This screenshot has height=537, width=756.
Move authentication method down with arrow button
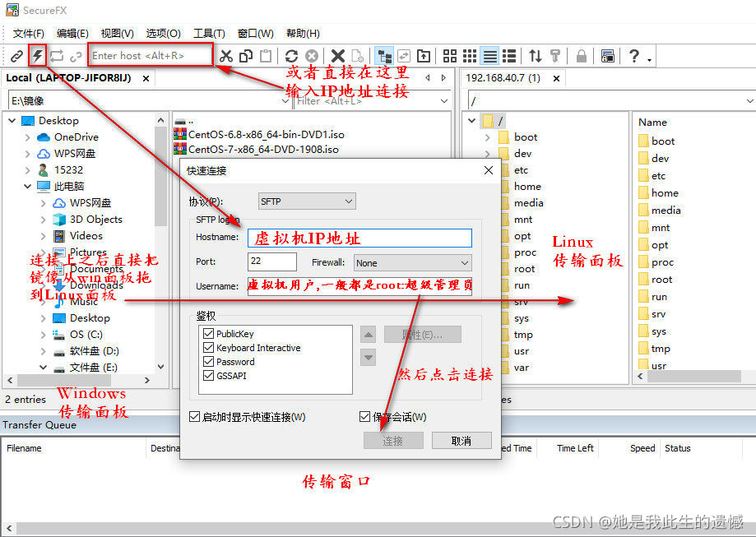[368, 358]
